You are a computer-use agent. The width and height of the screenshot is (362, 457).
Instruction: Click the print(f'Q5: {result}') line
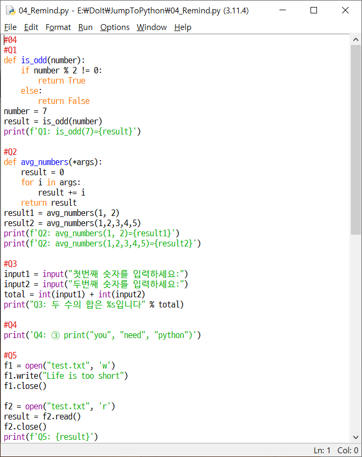(51, 437)
